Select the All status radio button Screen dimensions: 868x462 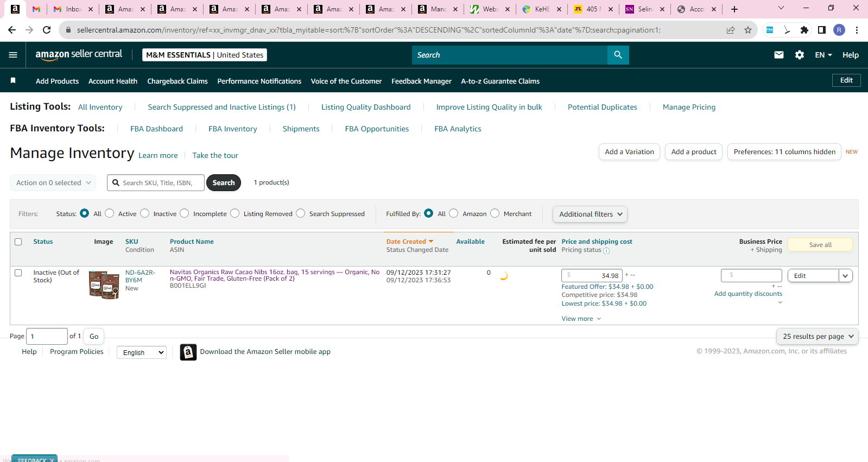84,213
